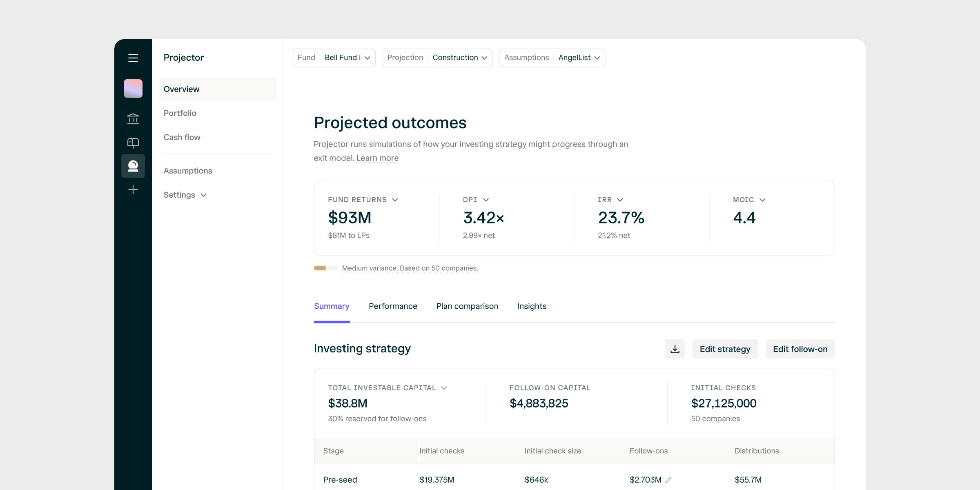Open the Assumptions AngelList dropdown
Screen dimensions: 980x490
[578, 58]
